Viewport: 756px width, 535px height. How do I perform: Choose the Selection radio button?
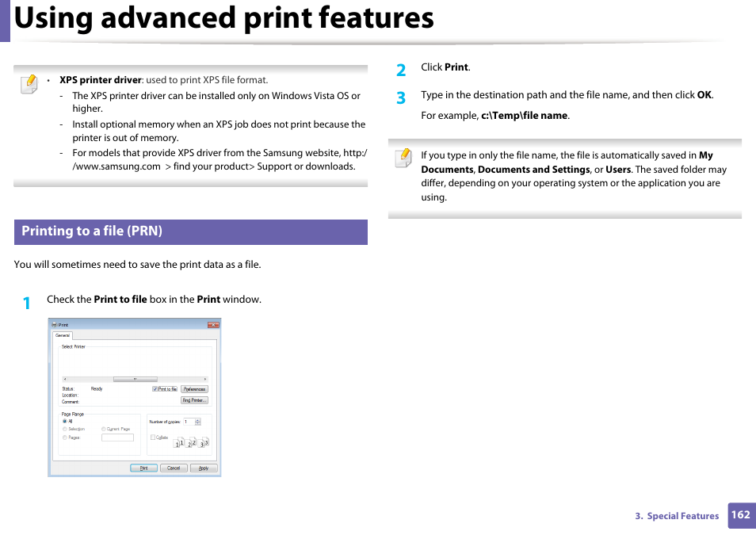pos(65,429)
